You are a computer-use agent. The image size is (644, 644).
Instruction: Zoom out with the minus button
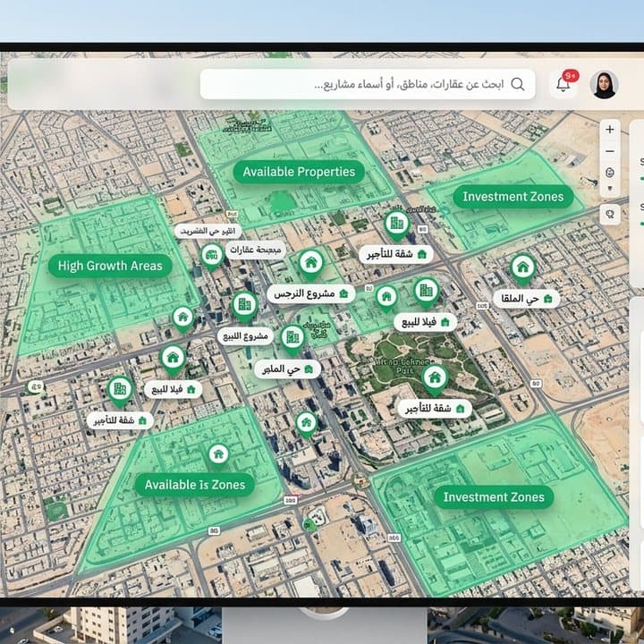[x=610, y=151]
